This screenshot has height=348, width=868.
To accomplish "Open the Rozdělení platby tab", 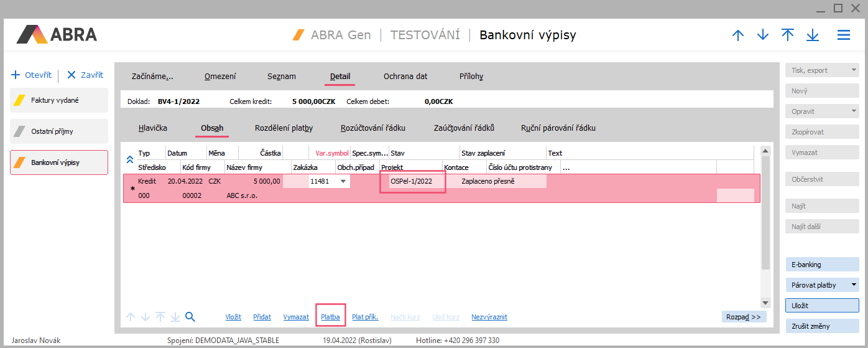I will 284,128.
